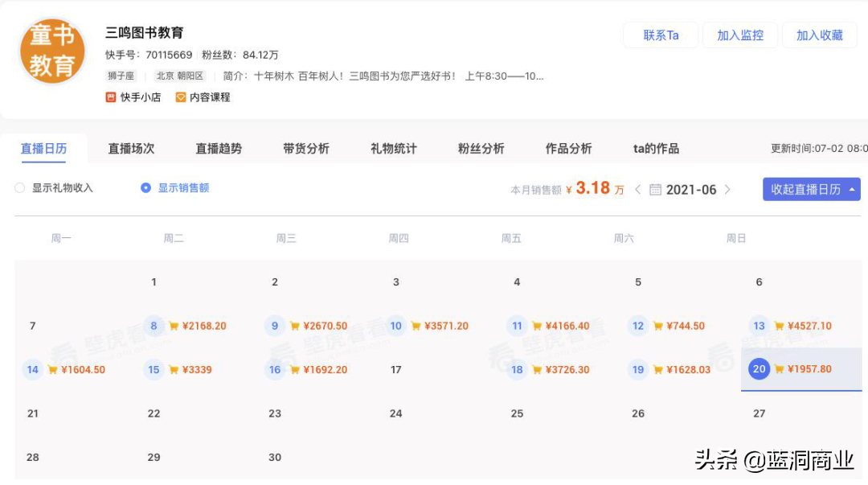
Task: Collapse calendar with 收起直播日历 dropdown
Action: [x=811, y=190]
